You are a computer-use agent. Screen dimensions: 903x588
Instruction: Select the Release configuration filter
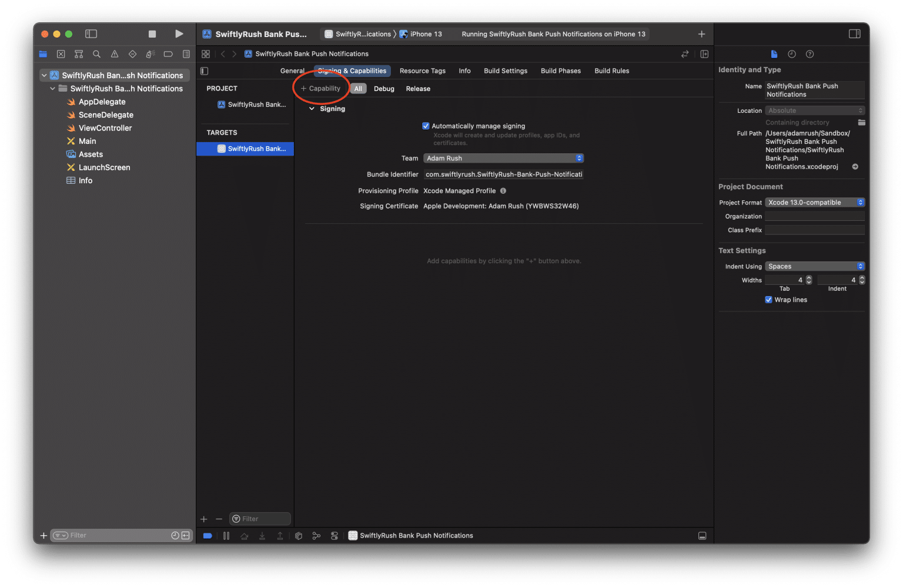pyautogui.click(x=418, y=89)
